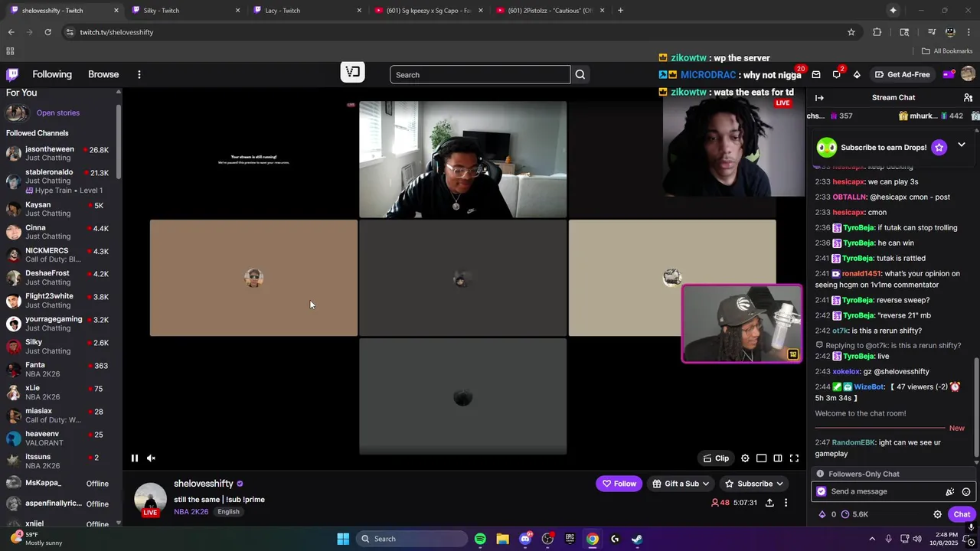Viewport: 980px width, 551px height.
Task: Open the Twitch home logo
Action: point(12,74)
